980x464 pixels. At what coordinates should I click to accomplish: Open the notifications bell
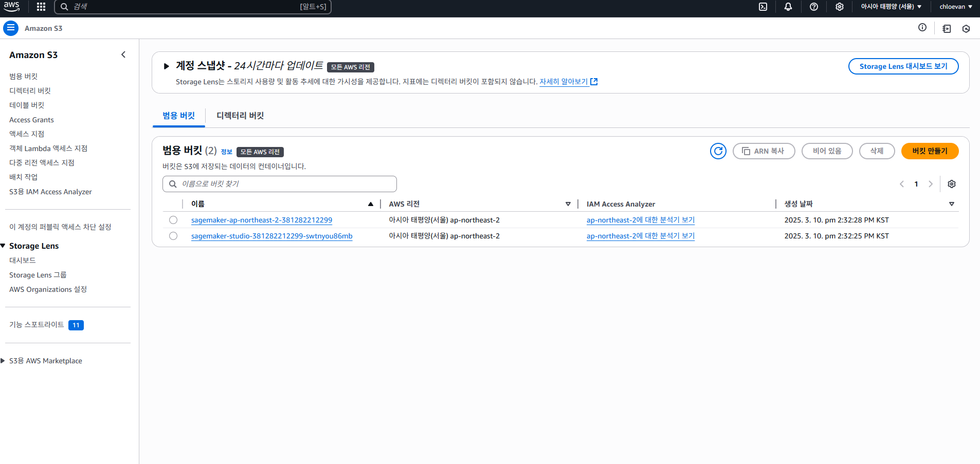pyautogui.click(x=788, y=7)
